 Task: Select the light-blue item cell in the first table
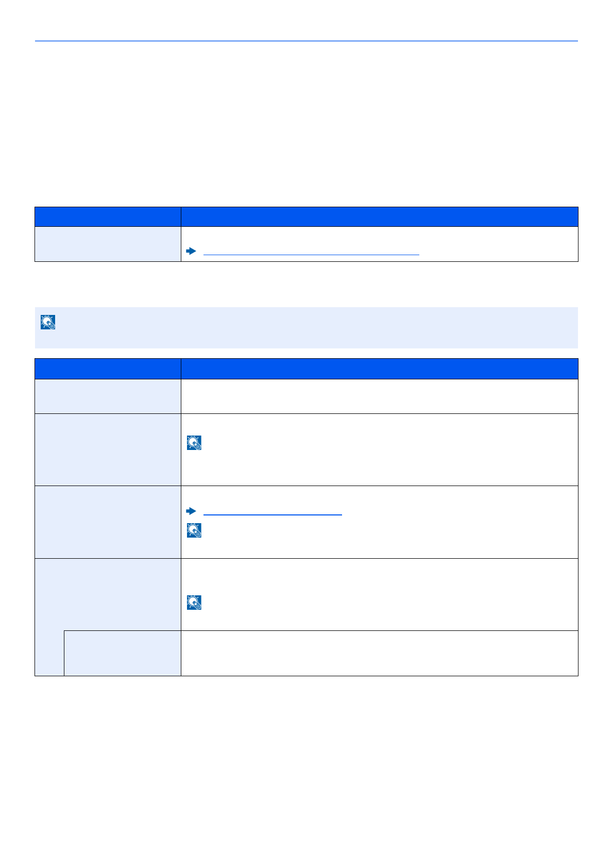pos(108,244)
